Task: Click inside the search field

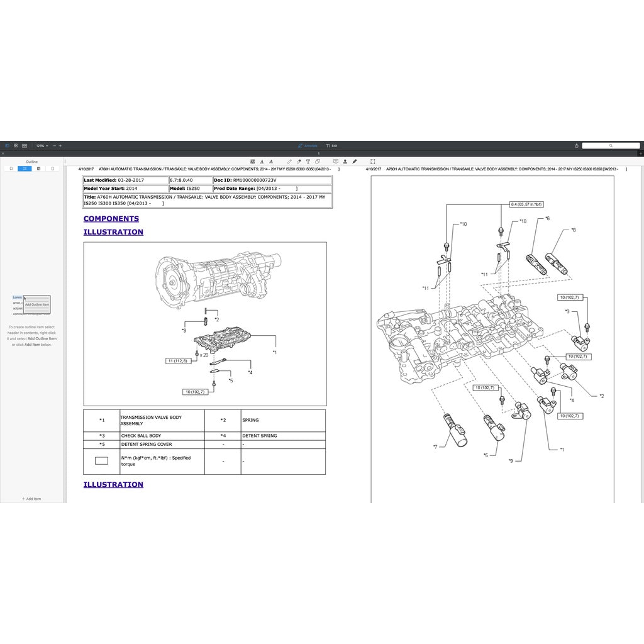Action: [x=611, y=145]
